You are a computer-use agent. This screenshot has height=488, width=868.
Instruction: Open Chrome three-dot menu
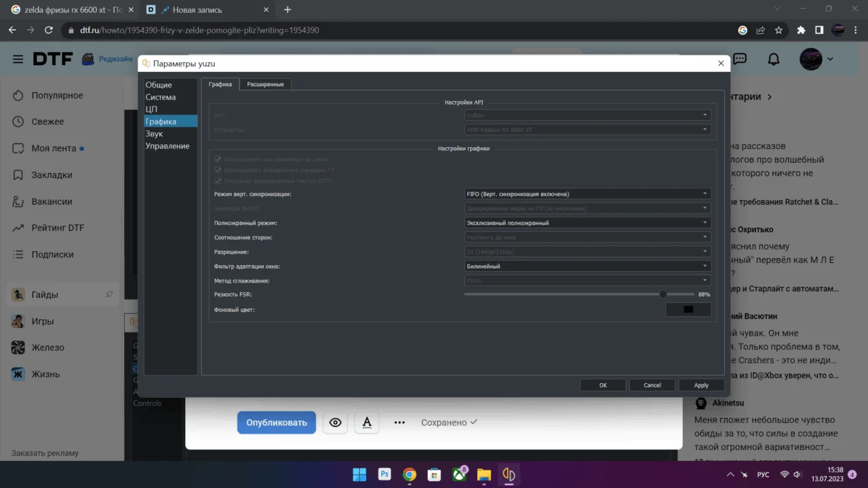tap(856, 30)
